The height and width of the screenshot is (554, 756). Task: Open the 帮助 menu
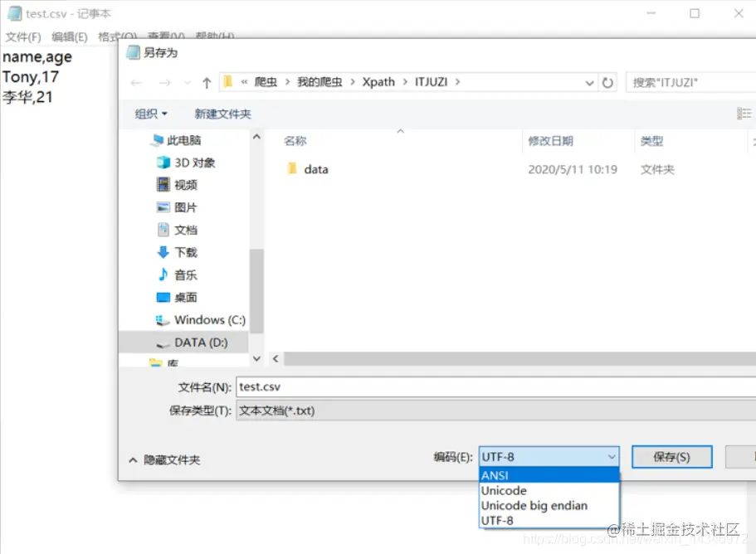pyautogui.click(x=207, y=36)
